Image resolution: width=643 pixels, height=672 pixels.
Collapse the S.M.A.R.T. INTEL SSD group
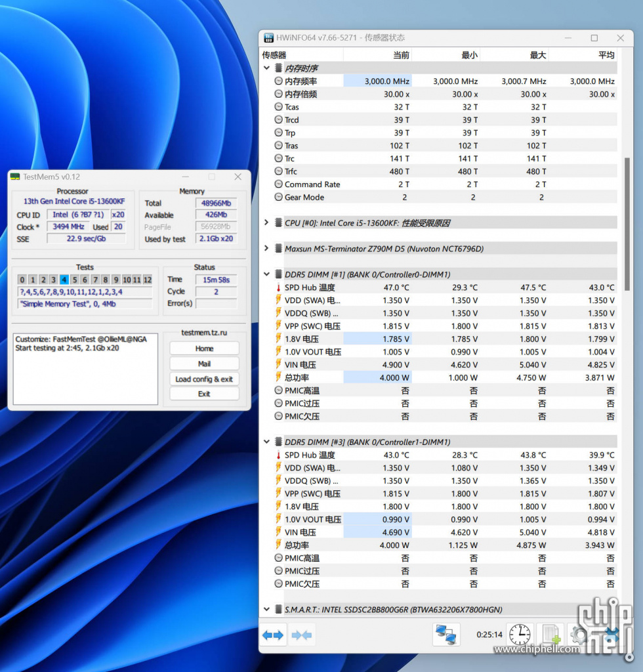(266, 610)
